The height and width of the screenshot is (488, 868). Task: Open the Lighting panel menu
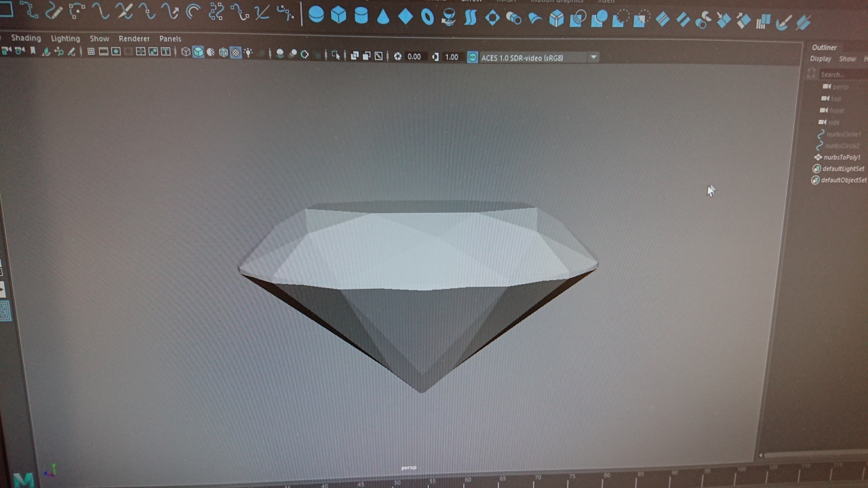[x=65, y=39]
